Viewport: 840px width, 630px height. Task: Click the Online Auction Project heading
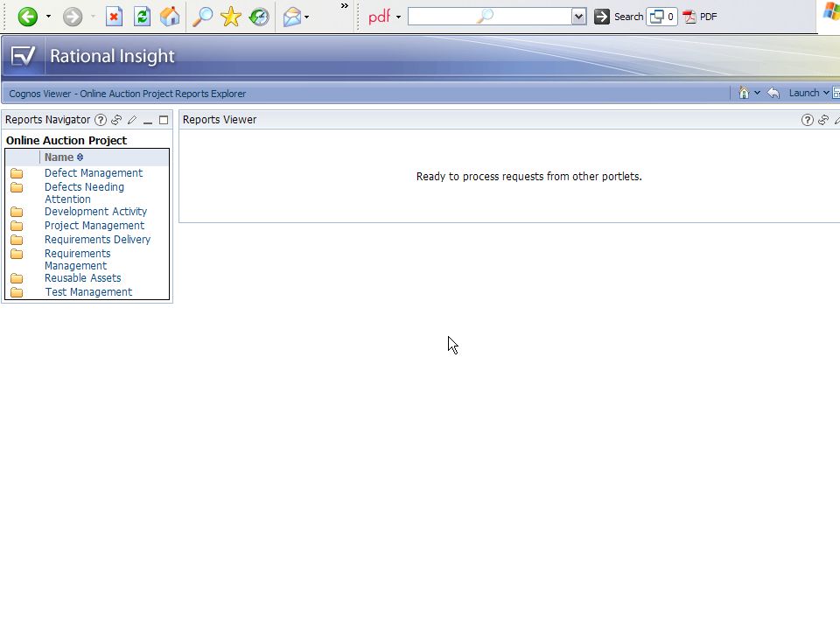66,140
